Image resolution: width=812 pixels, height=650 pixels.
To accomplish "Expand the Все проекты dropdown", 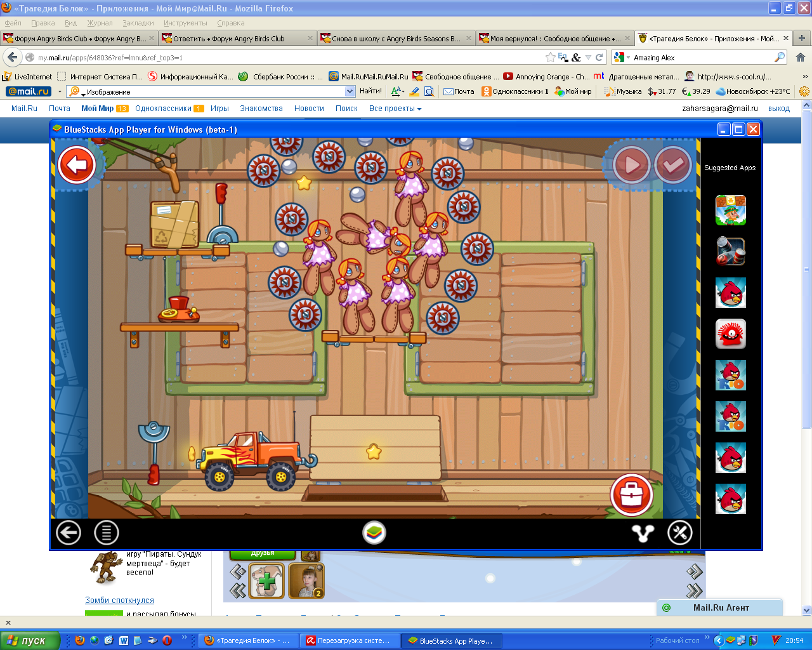I will [x=395, y=109].
